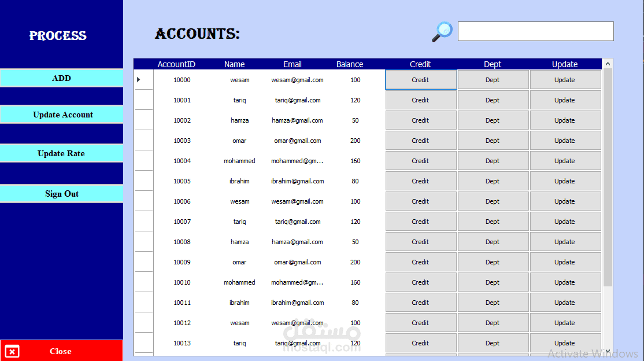Image resolution: width=644 pixels, height=361 pixels.
Task: Focus the accounts search input field
Action: [x=535, y=31]
